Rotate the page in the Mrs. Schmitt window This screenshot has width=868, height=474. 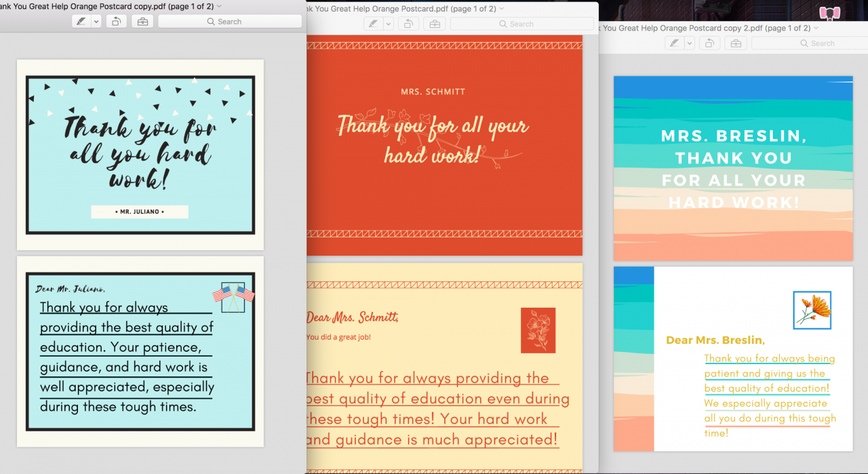(x=408, y=24)
